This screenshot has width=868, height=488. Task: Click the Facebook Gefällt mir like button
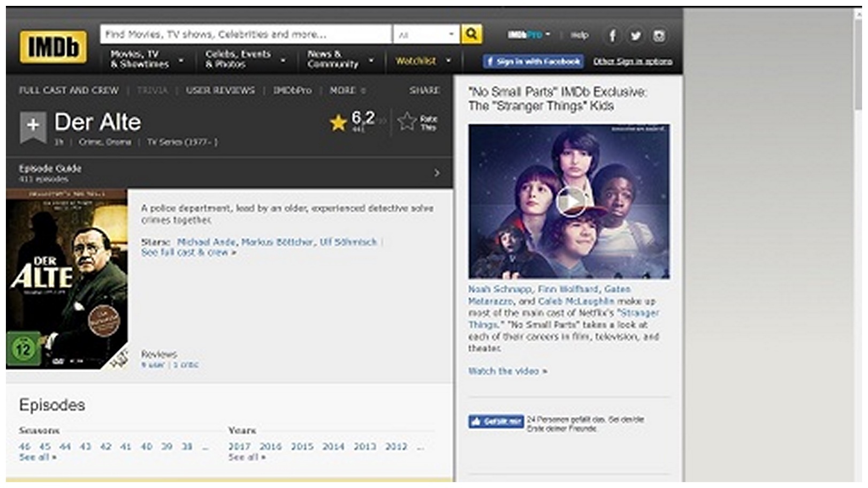click(x=496, y=422)
